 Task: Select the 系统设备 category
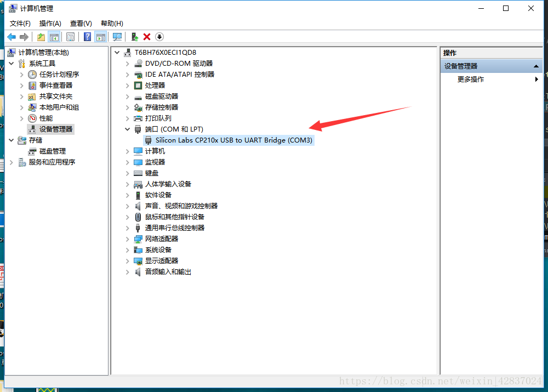(x=158, y=250)
